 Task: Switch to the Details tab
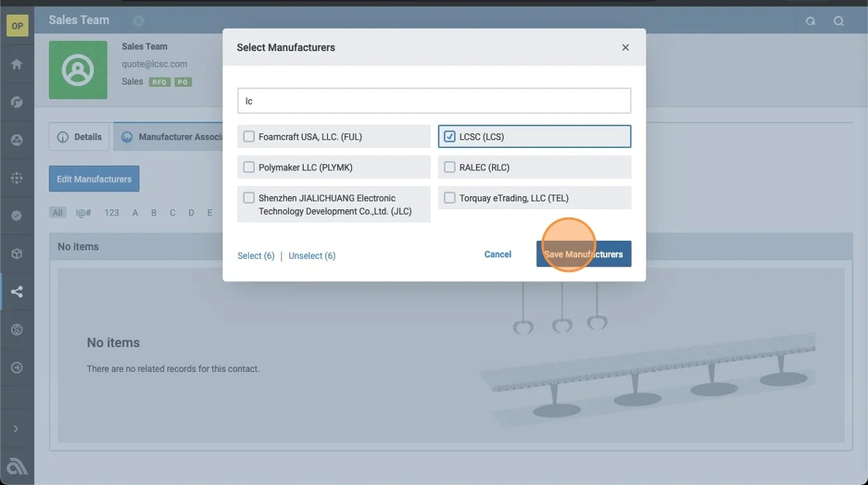coord(80,137)
